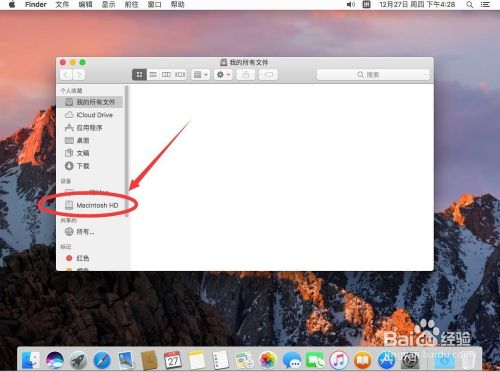Open the gear action menu
This screenshot has height=372, width=500.
click(223, 75)
